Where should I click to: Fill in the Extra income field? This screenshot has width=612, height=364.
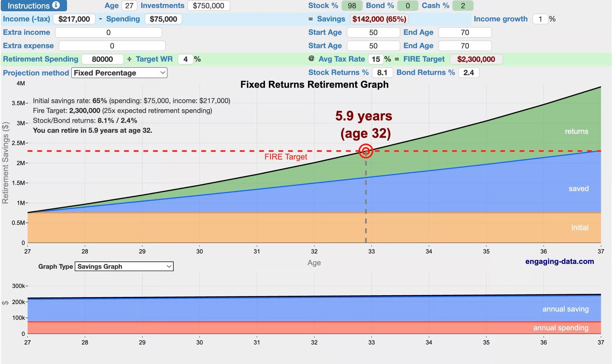tap(108, 32)
